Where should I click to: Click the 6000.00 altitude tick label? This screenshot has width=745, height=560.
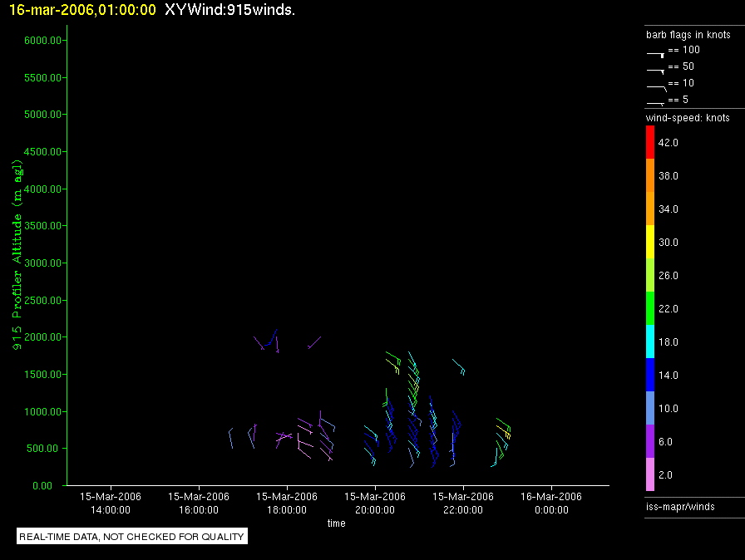(x=42, y=41)
